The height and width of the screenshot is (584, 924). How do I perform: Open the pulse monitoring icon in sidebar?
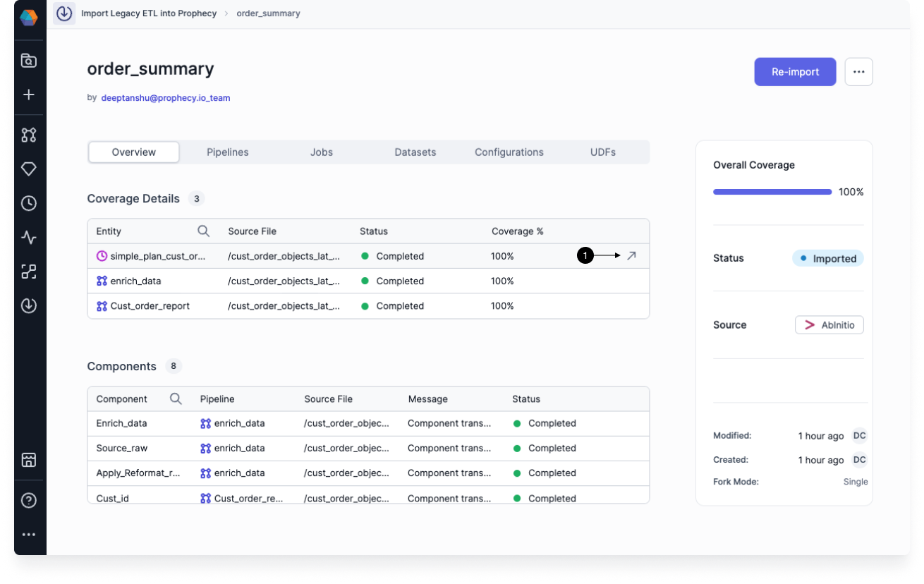coord(28,238)
